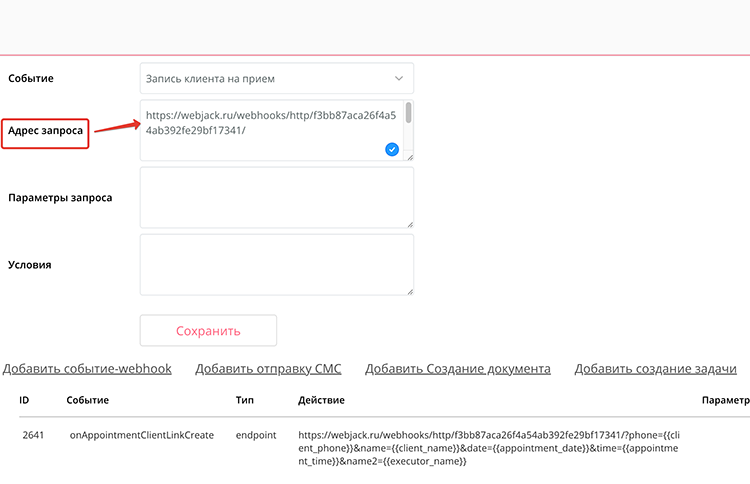This screenshot has width=750, height=484.
Task: Click the Условия text area
Action: tap(276, 264)
